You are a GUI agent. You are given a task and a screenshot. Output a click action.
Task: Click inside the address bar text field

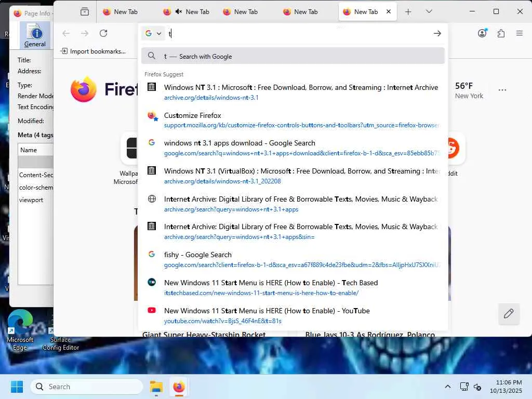click(x=299, y=33)
